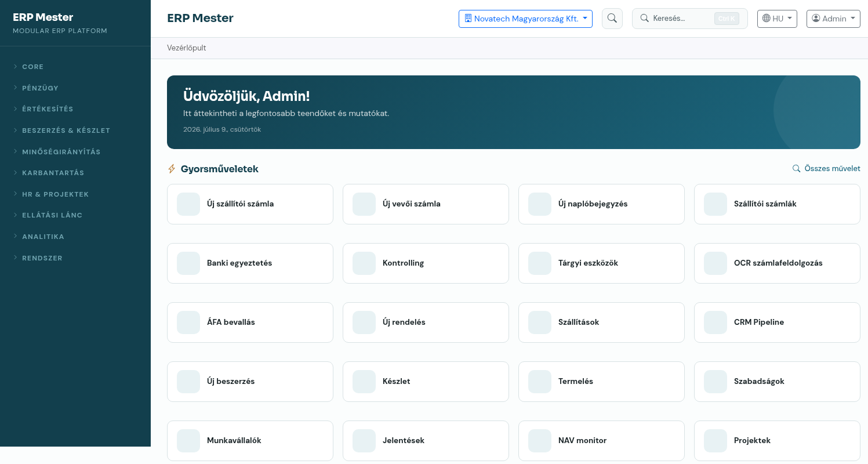Click the magnifier search button in header

tap(612, 19)
